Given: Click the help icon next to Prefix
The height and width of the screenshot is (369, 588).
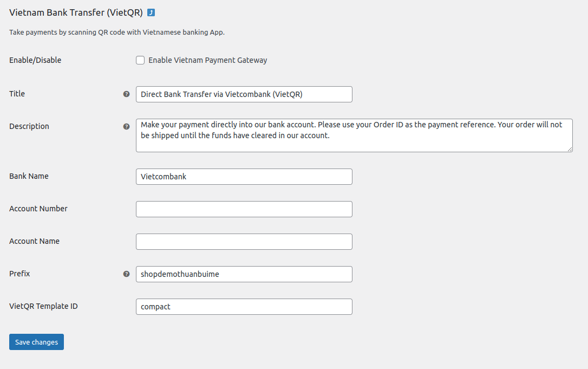Looking at the screenshot, I should tap(126, 274).
